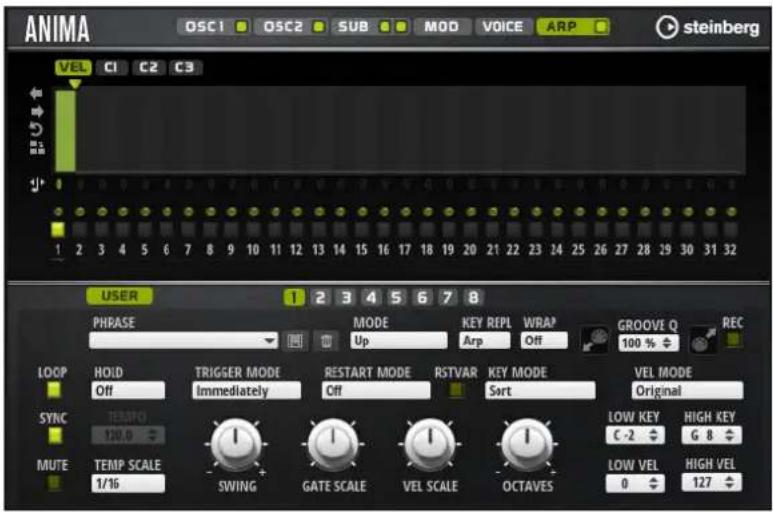Toggle first SUB indicator
Image resolution: width=773 pixels, height=512 pixels.
click(385, 27)
